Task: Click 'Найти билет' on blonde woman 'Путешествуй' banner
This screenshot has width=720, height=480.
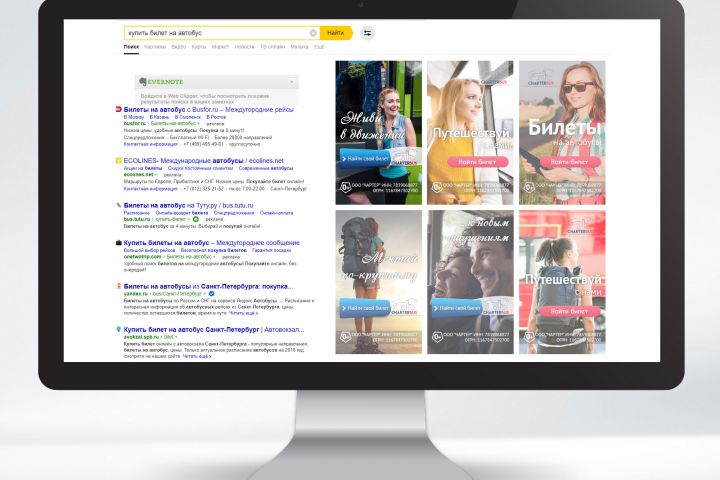Action: tap(478, 162)
